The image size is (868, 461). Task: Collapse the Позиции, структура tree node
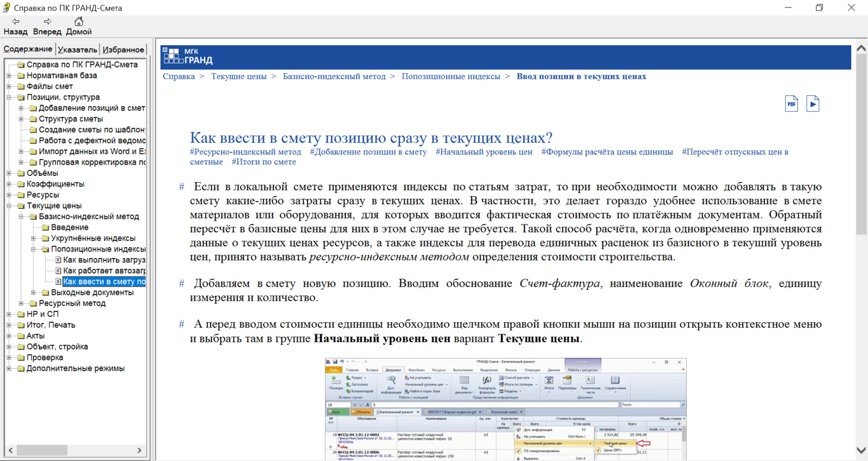(x=9, y=98)
